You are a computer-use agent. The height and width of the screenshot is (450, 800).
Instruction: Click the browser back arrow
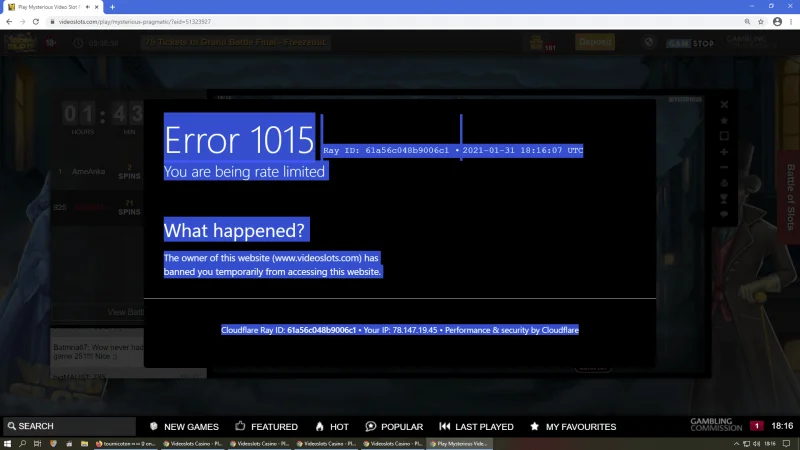click(9, 22)
